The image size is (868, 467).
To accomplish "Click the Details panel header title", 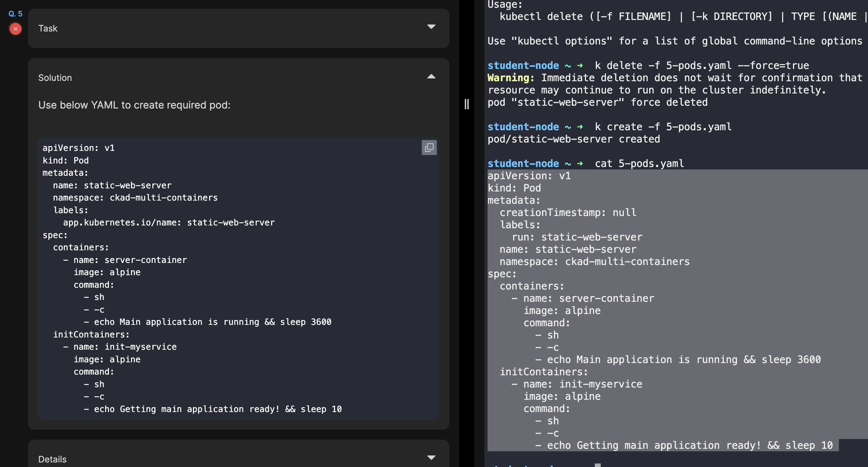I will [52, 459].
